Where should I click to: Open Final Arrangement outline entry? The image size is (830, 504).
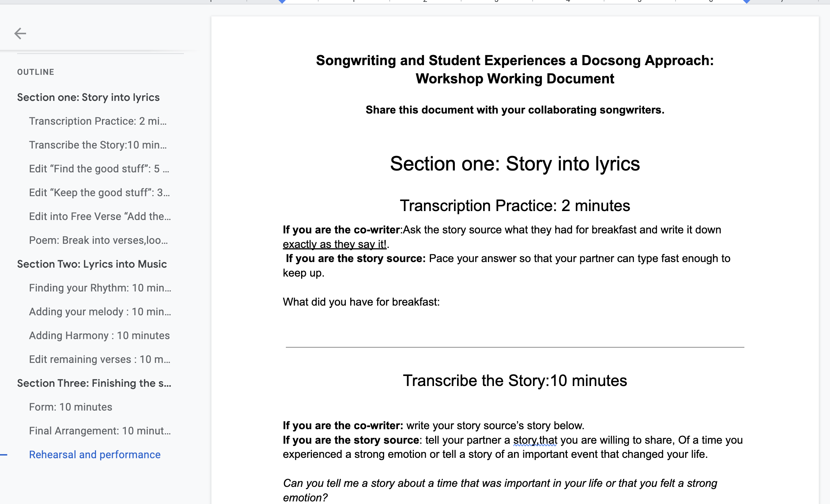(100, 431)
